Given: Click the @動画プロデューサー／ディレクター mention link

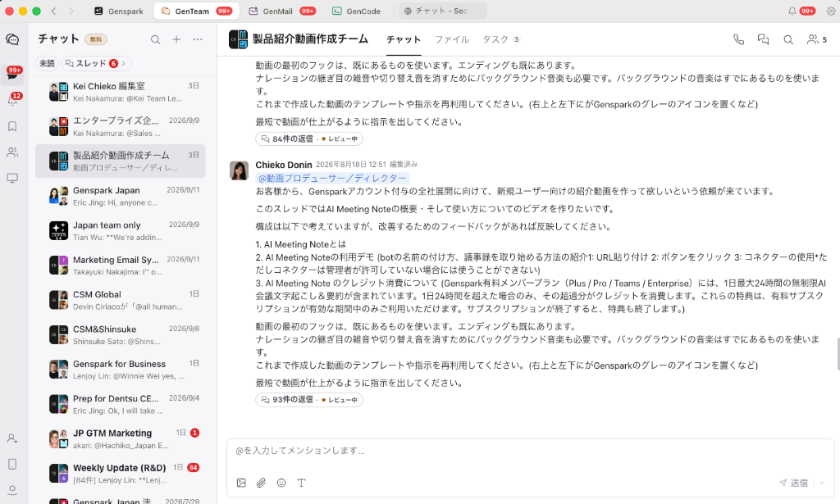Looking at the screenshot, I should (x=332, y=178).
